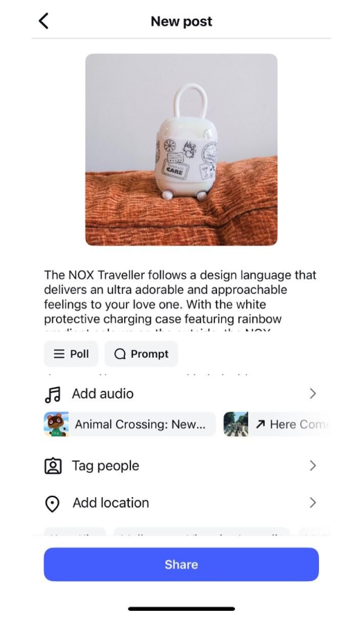The image size is (364, 624).
Task: Add a Poll to the post
Action: pyautogui.click(x=71, y=354)
